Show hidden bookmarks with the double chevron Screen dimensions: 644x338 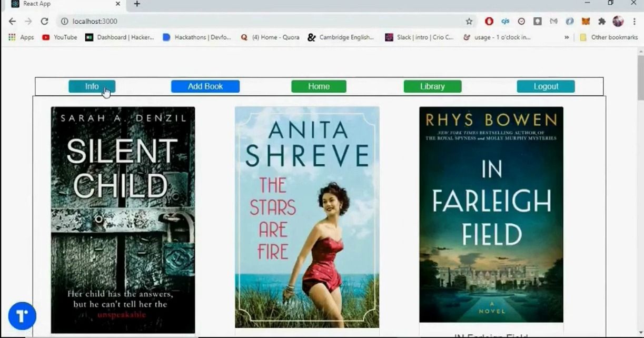tap(567, 37)
